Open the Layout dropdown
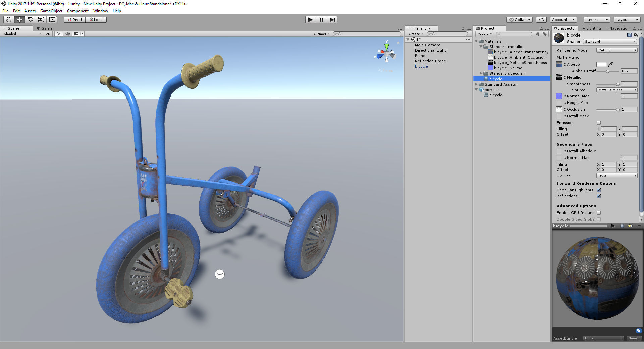Viewport: 644px width, 349px height. 627,20
